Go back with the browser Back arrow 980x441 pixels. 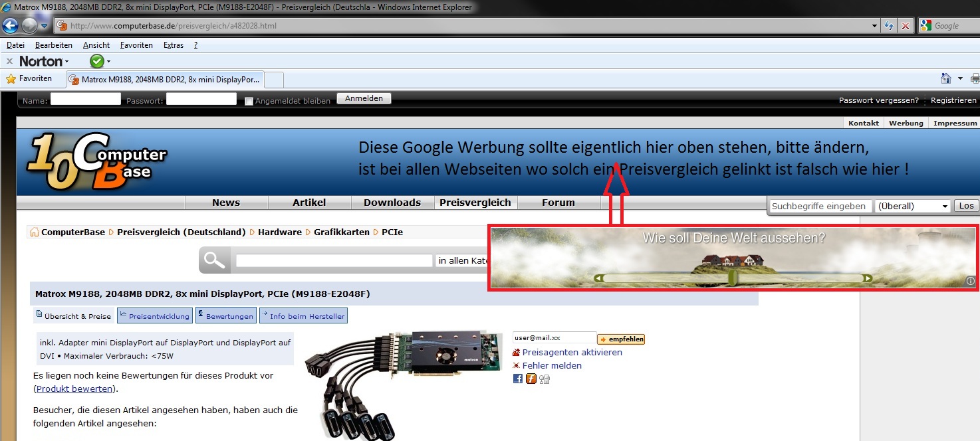10,26
